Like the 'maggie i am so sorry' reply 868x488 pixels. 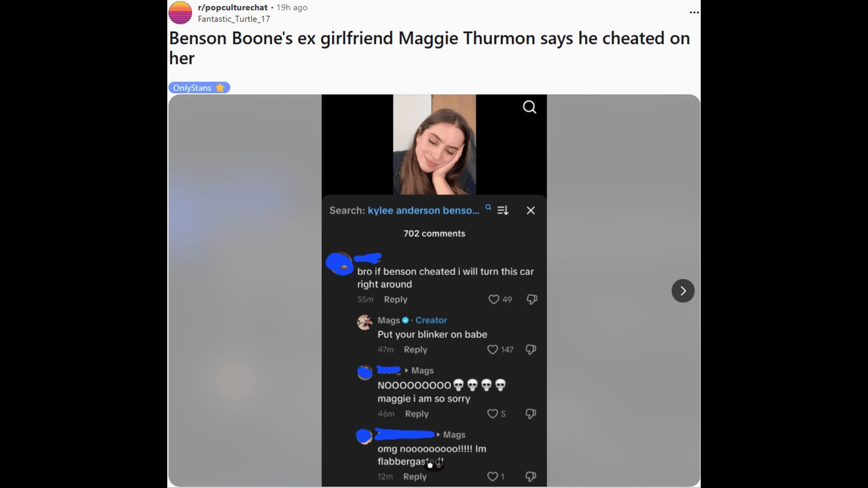(x=492, y=413)
